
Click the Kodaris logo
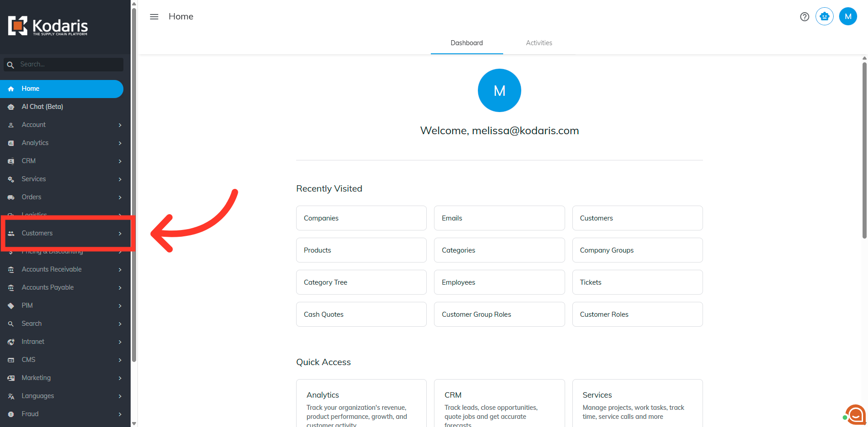point(48,26)
